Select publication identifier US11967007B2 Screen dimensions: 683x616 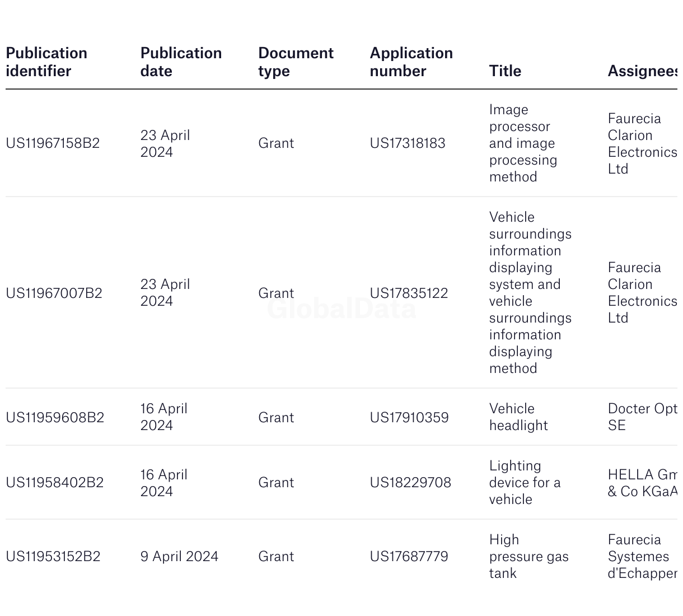coord(54,293)
